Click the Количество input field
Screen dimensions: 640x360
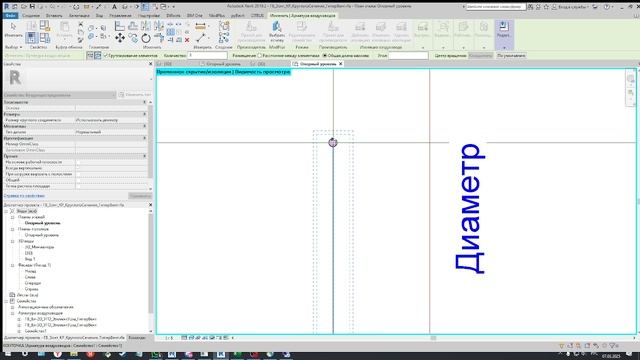point(207,56)
